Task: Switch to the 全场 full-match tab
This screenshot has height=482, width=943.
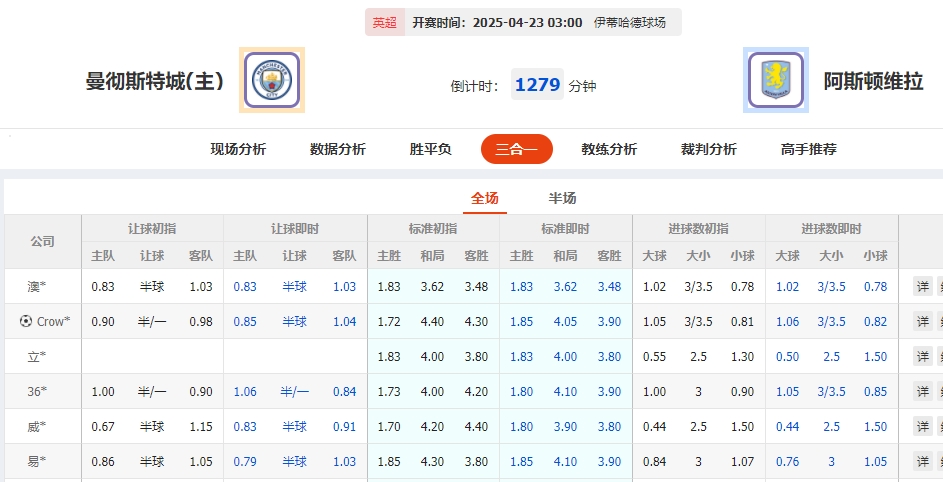Action: pos(485,198)
